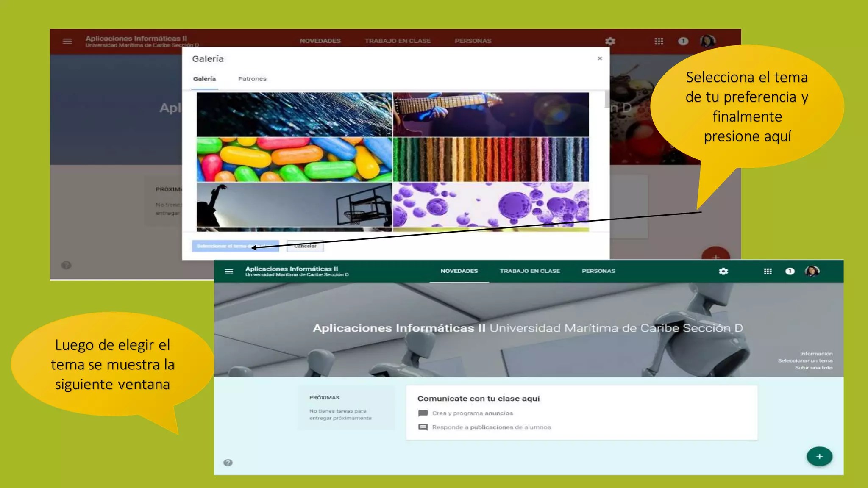Click green plus floating action button
The width and height of the screenshot is (868, 488).
pos(819,456)
